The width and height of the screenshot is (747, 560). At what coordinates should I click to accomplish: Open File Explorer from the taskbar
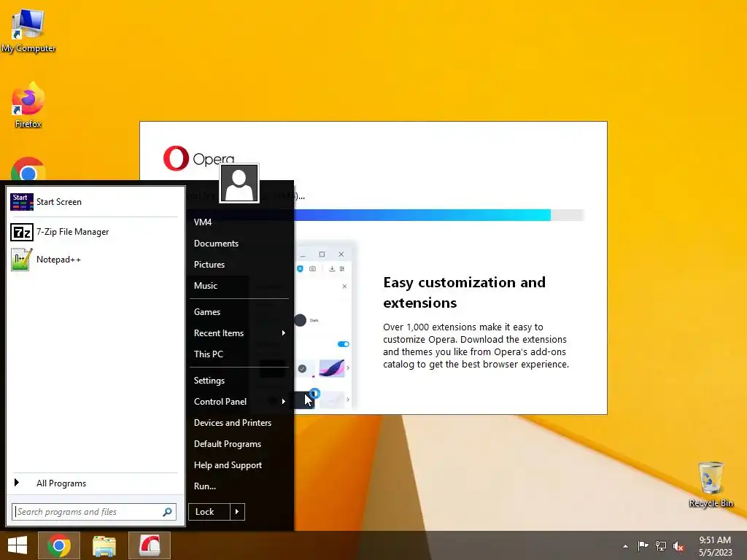(104, 545)
